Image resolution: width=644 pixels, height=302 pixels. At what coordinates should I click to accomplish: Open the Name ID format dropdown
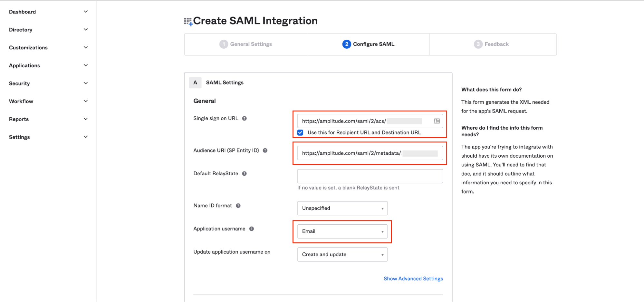(342, 208)
